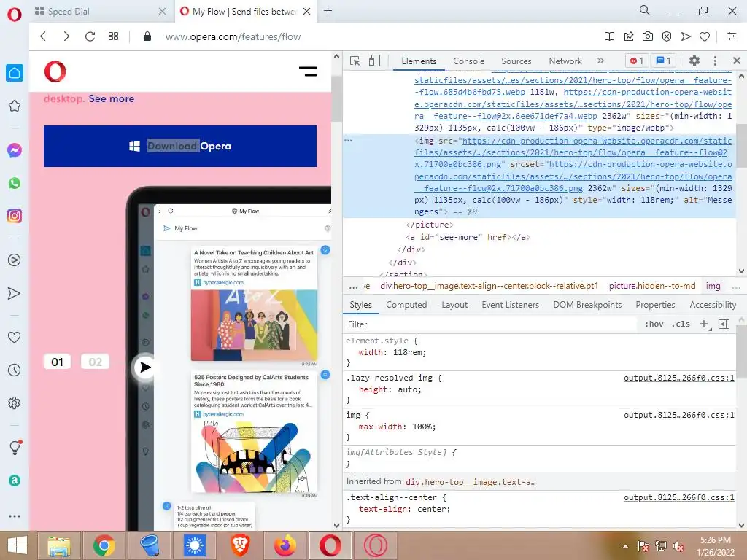Open reader mode book icon
Image resolution: width=747 pixels, height=560 pixels.
tap(609, 36)
